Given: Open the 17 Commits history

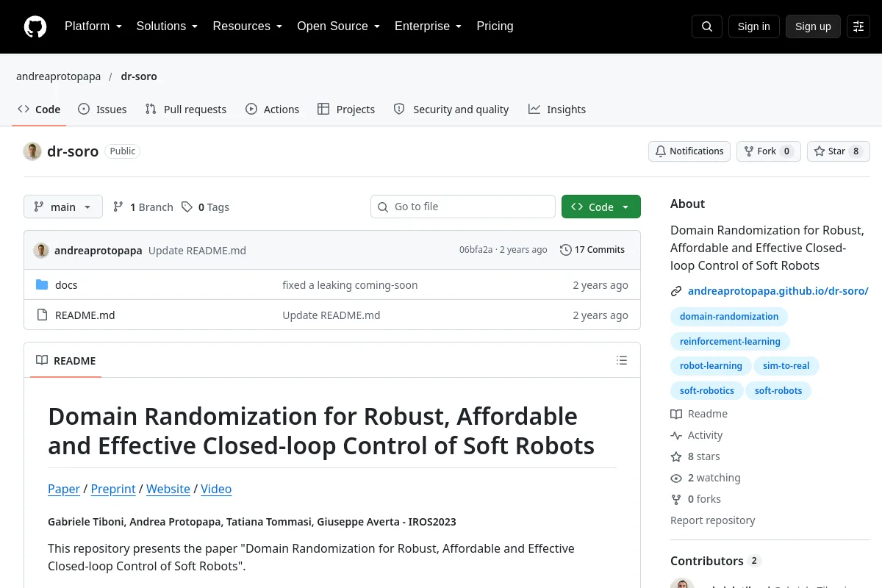Looking at the screenshot, I should click(x=592, y=250).
